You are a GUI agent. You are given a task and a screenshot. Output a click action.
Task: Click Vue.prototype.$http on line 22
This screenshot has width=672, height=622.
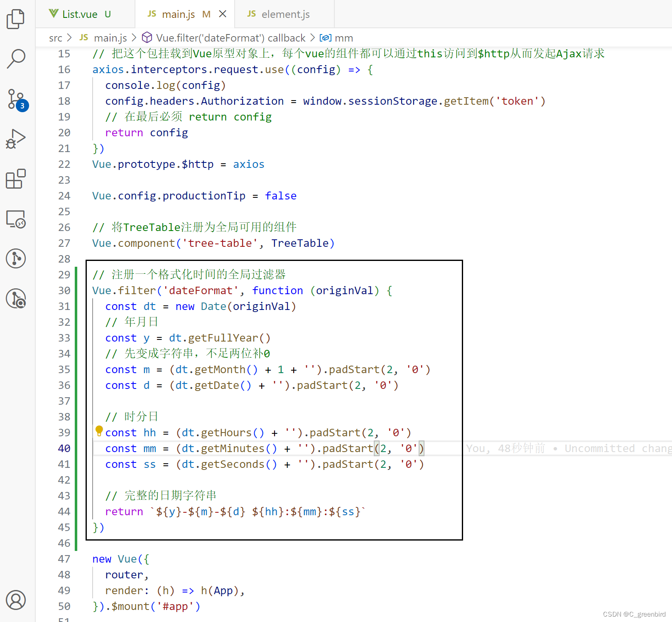(153, 164)
